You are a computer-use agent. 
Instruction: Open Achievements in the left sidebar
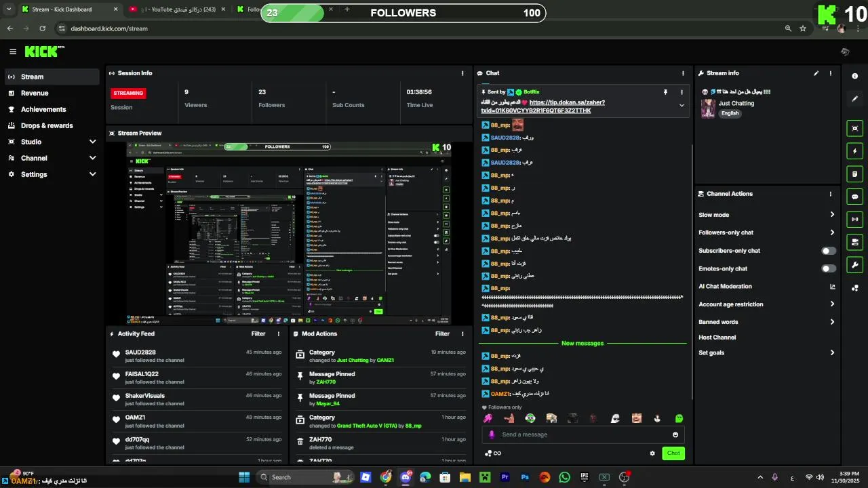[52, 109]
